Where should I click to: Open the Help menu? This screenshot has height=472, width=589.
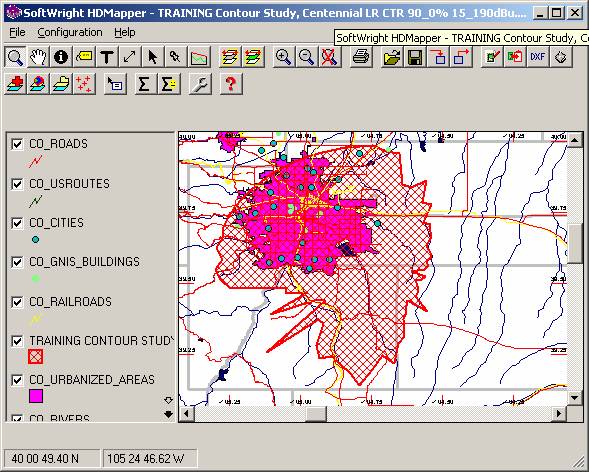(125, 33)
